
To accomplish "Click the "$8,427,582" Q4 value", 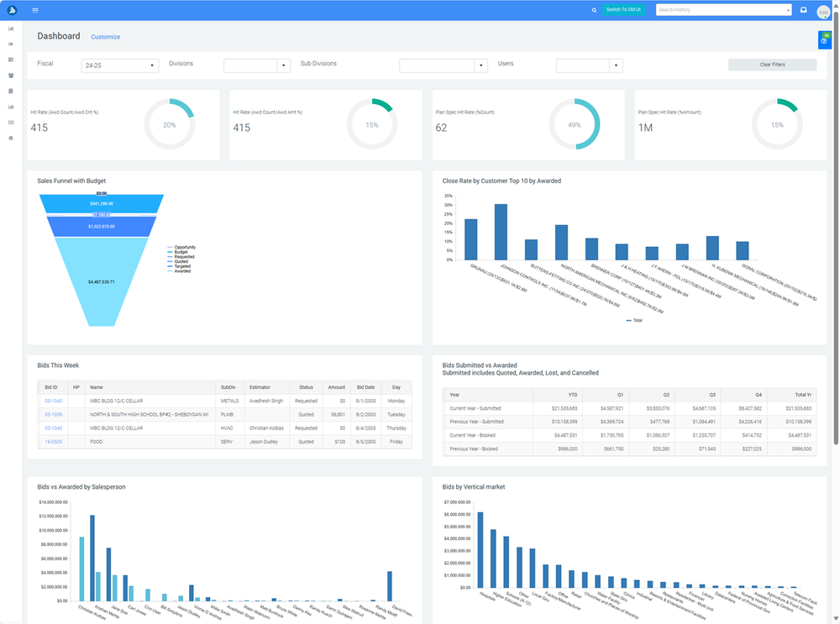I will click(750, 408).
